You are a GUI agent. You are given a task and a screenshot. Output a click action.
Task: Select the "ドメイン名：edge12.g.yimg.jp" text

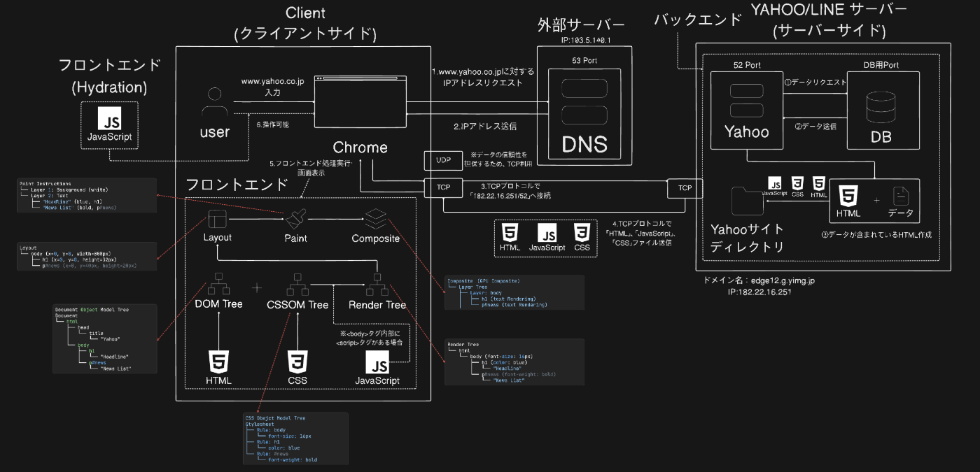click(x=759, y=280)
